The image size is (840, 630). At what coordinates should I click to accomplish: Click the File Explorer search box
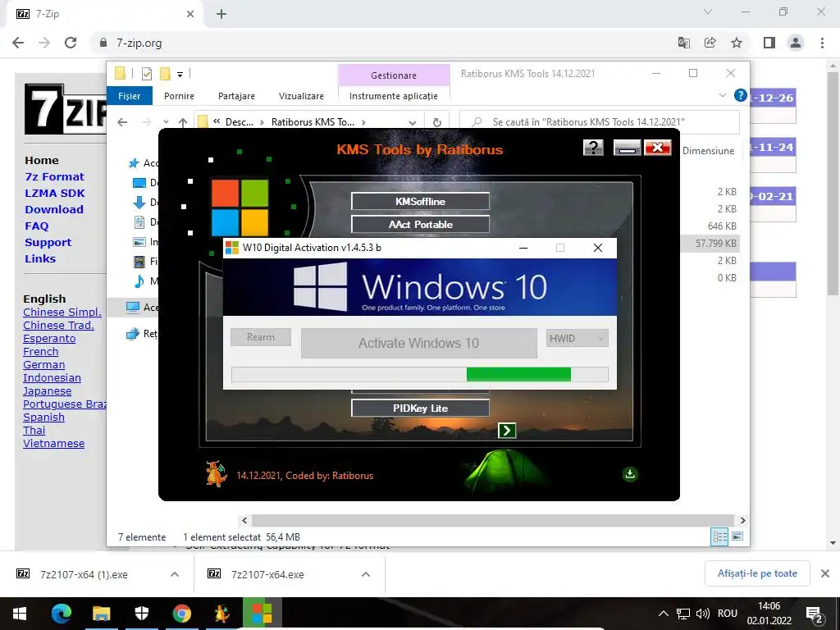600,122
